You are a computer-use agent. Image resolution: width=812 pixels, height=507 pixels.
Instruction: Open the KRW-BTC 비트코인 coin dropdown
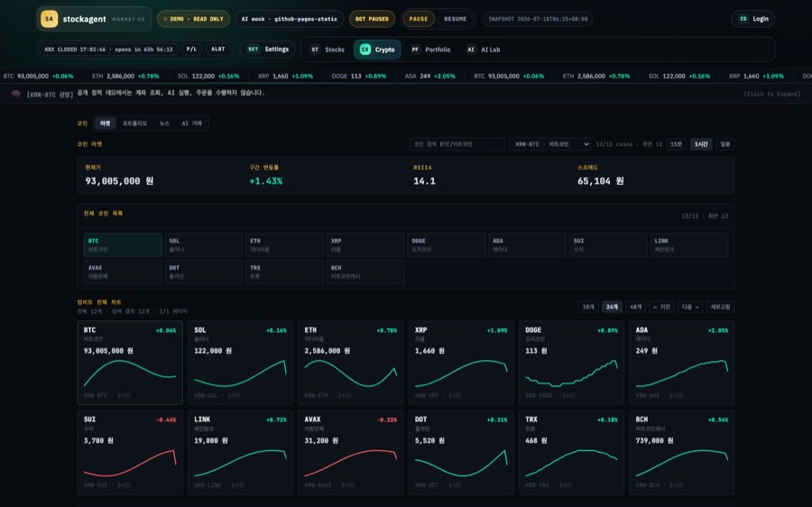tap(550, 144)
